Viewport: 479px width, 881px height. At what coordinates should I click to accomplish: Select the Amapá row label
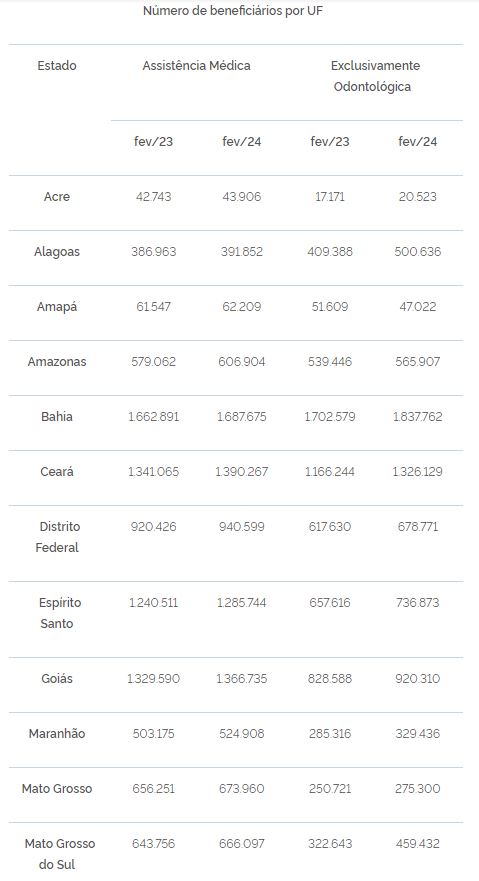point(57,307)
